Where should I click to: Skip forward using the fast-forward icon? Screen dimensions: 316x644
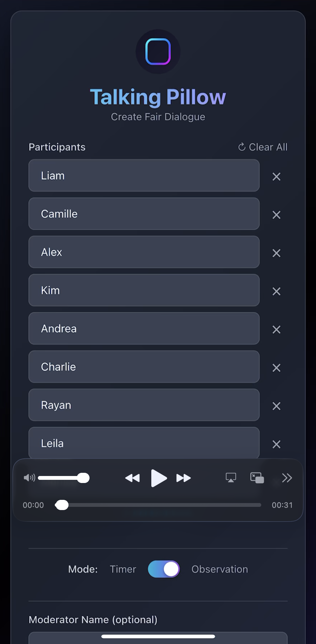183,478
